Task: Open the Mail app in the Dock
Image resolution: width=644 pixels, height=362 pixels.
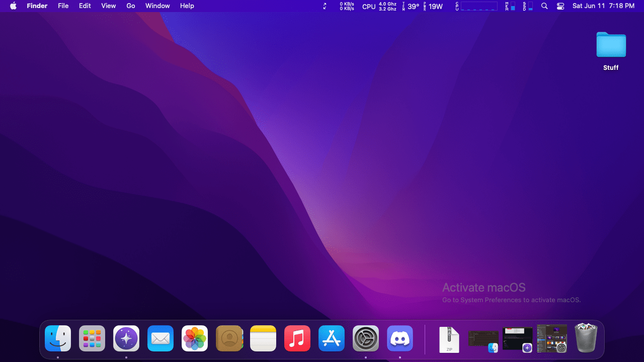Action: [160, 338]
